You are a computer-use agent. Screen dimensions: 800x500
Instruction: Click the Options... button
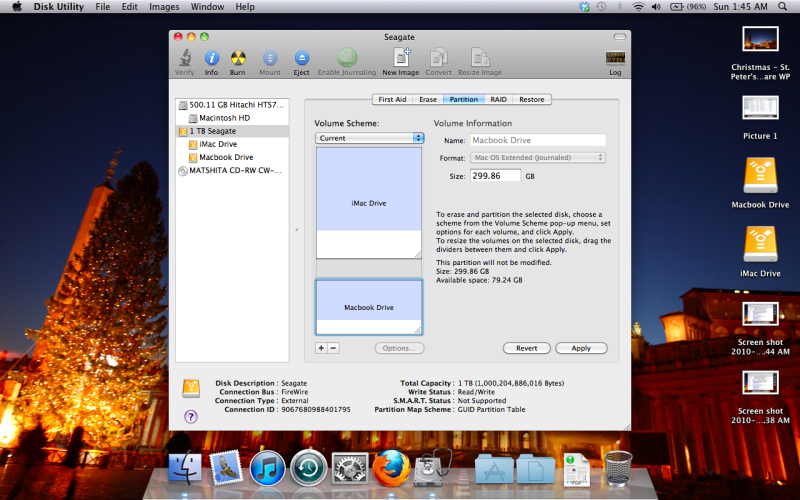(399, 348)
